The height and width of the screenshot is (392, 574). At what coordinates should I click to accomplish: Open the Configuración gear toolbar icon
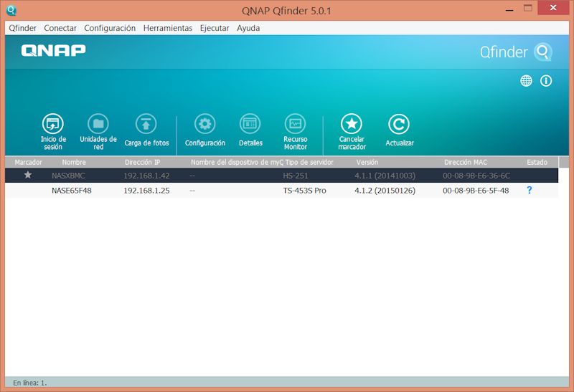click(205, 124)
